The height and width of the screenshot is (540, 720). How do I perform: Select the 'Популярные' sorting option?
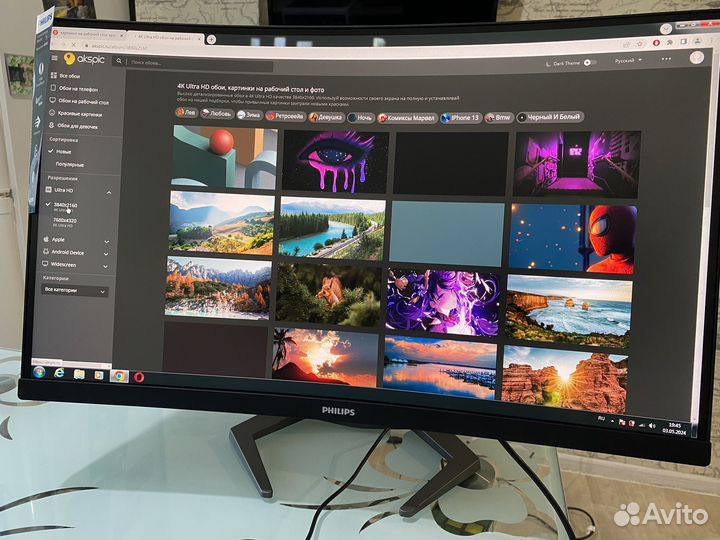69,163
